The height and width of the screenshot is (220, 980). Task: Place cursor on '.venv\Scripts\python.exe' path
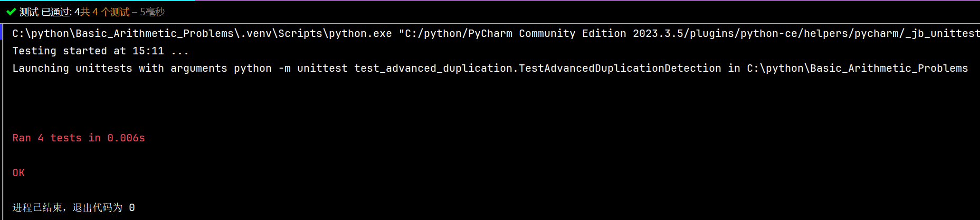[313, 33]
